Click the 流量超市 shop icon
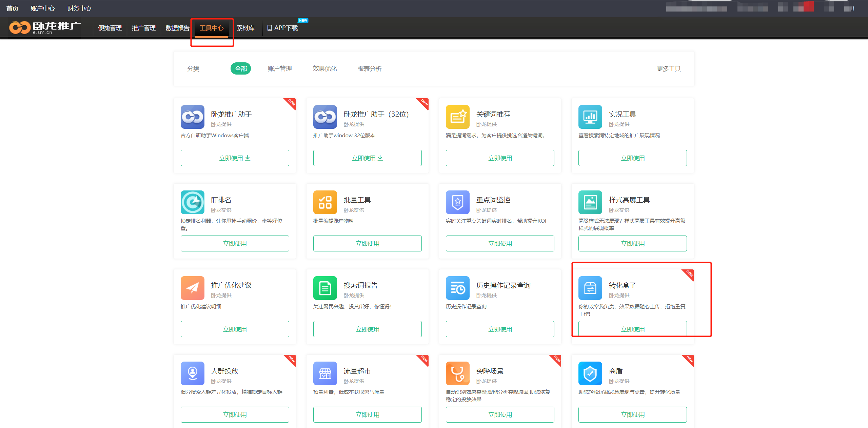Viewport: 868px width, 428px height. point(325,373)
